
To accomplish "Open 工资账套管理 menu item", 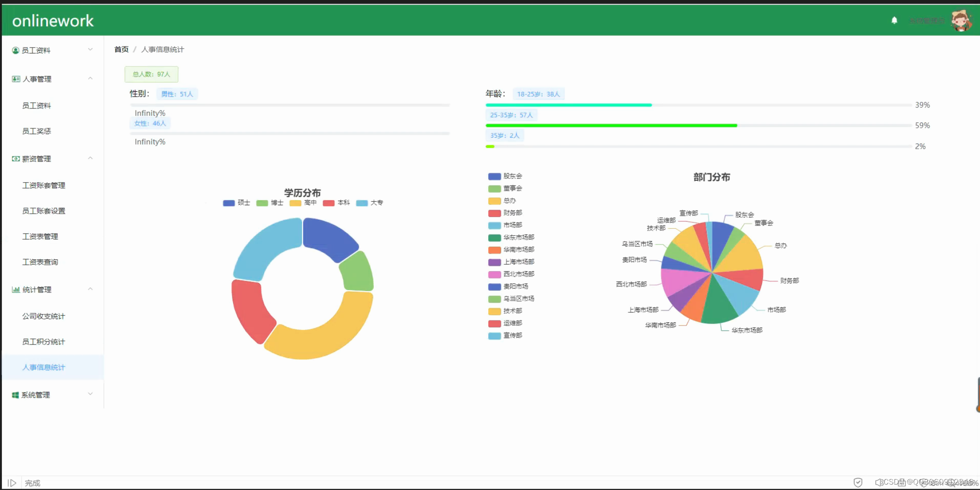I will (44, 185).
